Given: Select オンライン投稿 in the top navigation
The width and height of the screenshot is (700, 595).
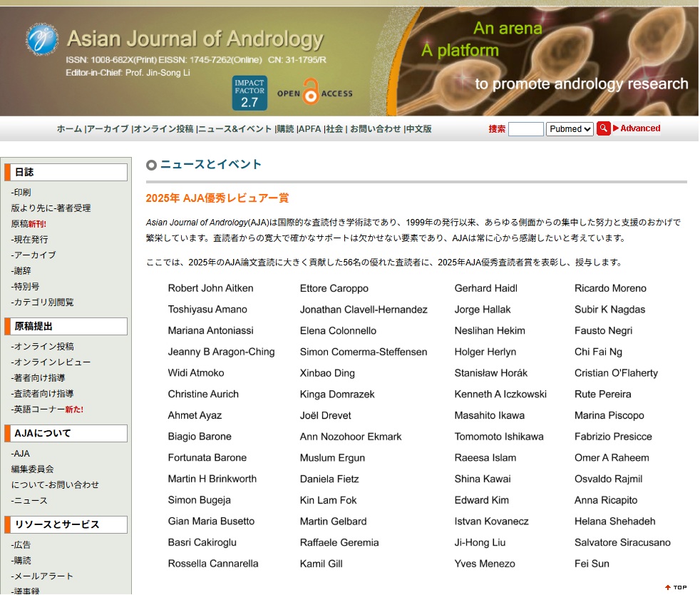Looking at the screenshot, I should [163, 129].
